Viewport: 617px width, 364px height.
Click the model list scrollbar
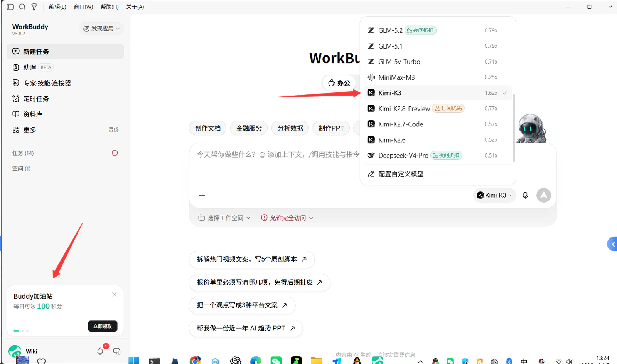(514, 127)
